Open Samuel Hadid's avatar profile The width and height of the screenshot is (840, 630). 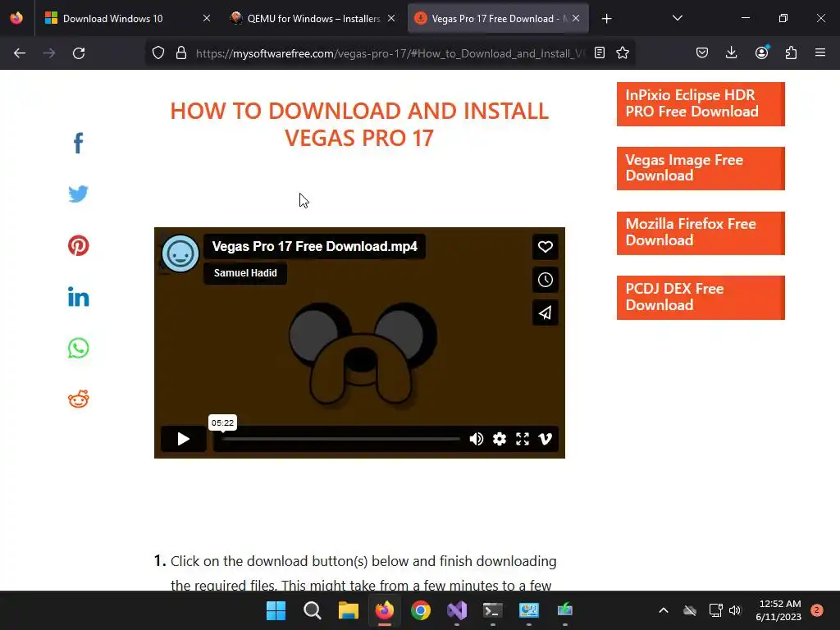[180, 253]
